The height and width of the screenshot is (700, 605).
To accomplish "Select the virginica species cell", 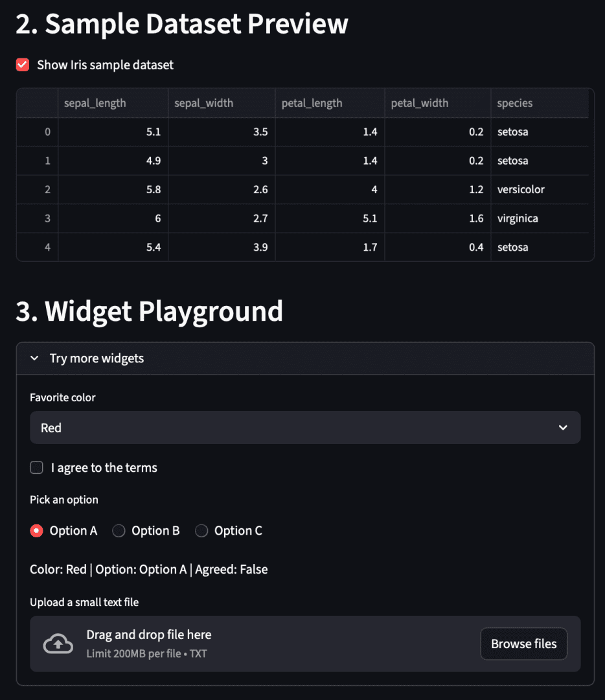I will point(518,218).
